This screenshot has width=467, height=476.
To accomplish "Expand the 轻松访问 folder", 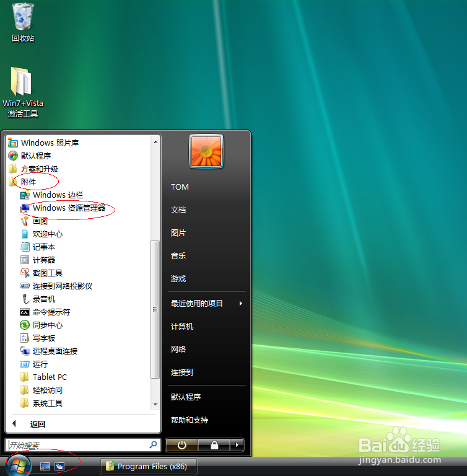I will (x=41, y=390).
